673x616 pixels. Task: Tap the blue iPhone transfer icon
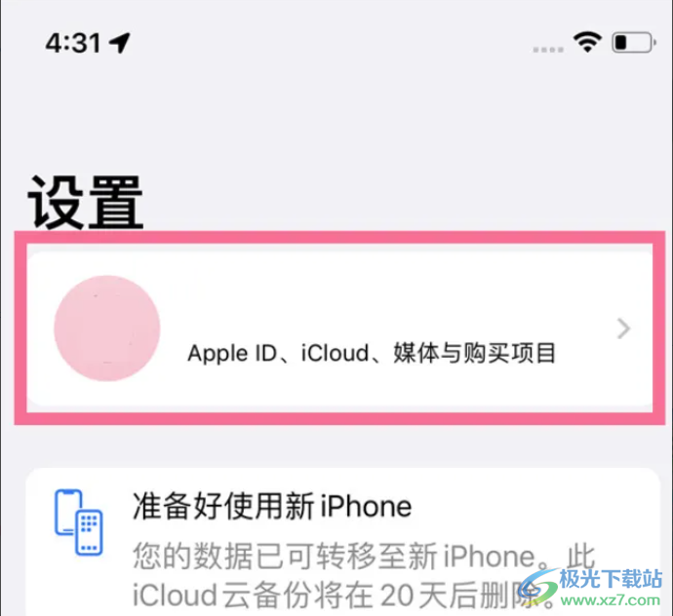point(78,522)
